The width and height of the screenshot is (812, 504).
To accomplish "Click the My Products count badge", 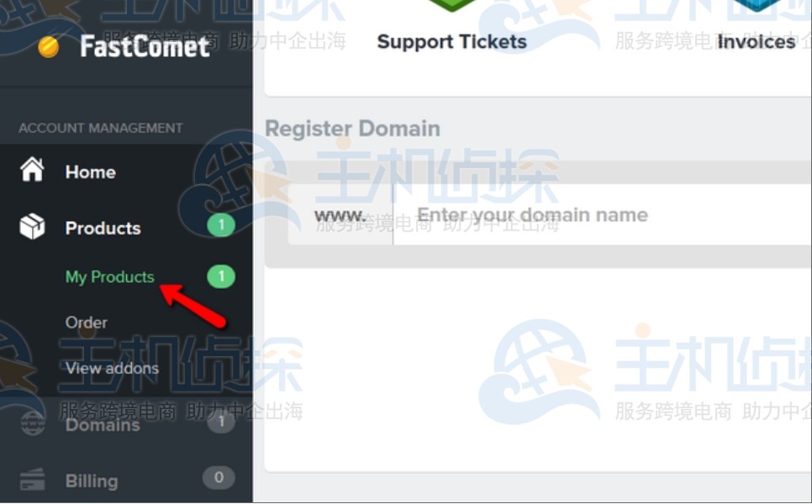I will 221,276.
